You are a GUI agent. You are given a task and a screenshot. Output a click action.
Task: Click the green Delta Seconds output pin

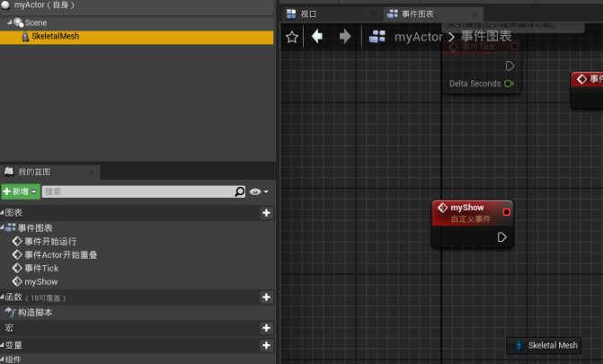click(x=509, y=84)
